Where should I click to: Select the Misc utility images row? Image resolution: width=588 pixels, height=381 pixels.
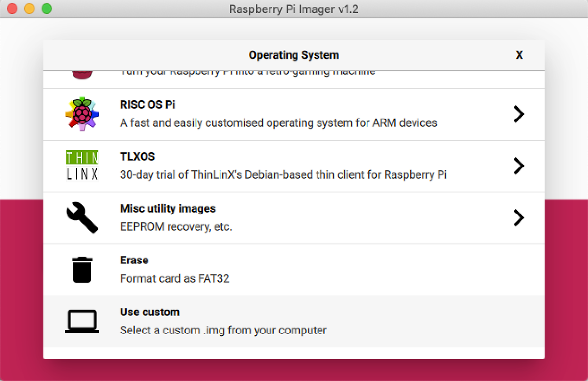coord(294,217)
